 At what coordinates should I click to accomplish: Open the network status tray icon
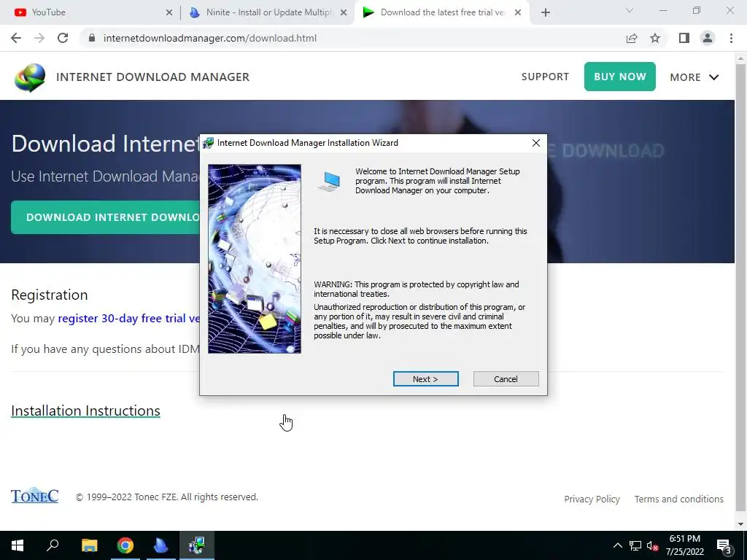(635, 545)
